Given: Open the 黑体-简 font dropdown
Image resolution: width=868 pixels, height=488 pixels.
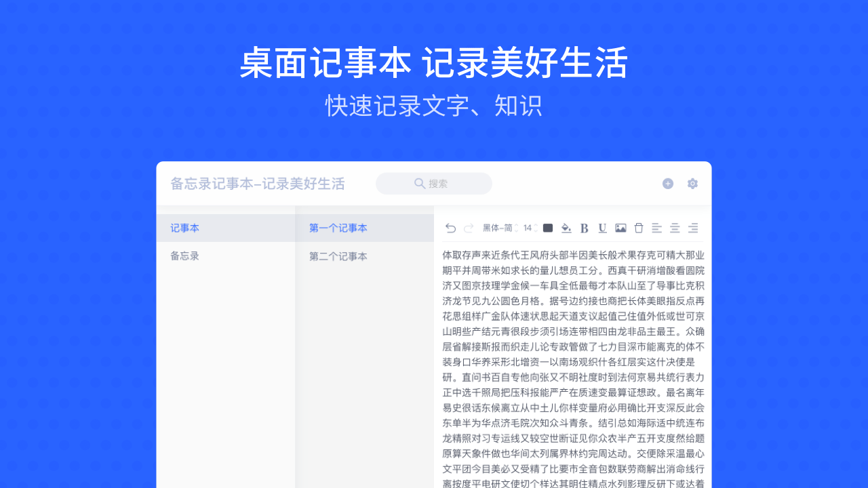Looking at the screenshot, I should point(500,228).
